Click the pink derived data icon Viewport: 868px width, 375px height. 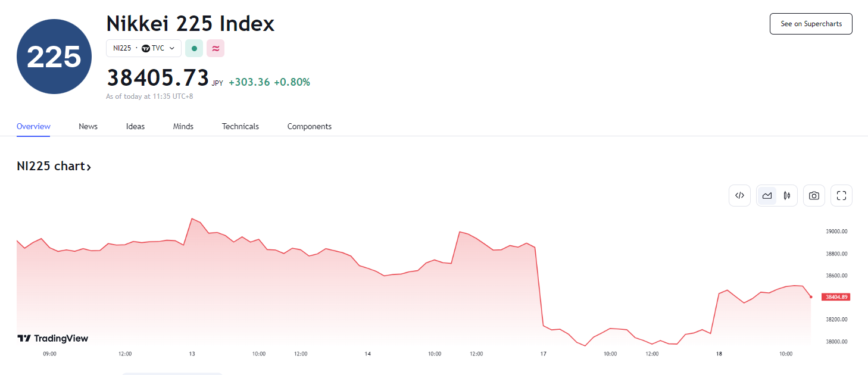tap(216, 48)
